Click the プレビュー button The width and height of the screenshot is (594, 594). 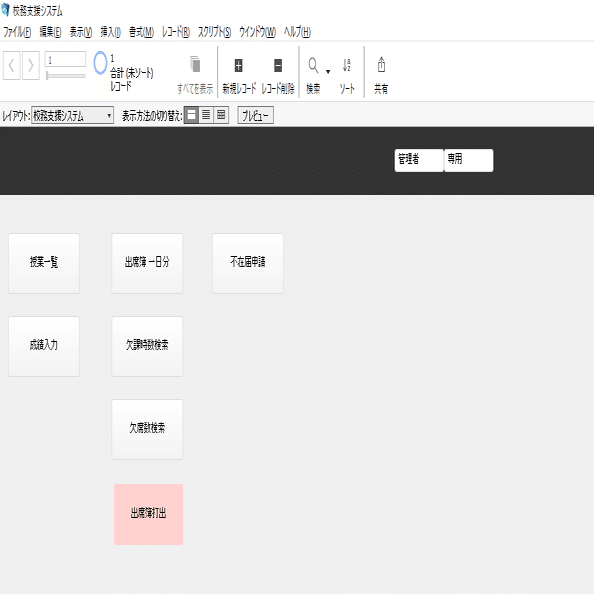(255, 115)
